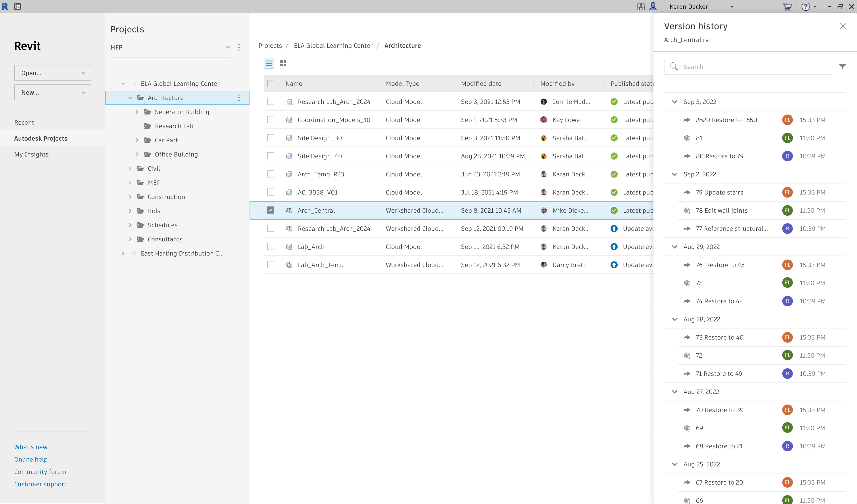This screenshot has height=504, width=857.
Task: Click the help question mark icon
Action: point(805,6)
